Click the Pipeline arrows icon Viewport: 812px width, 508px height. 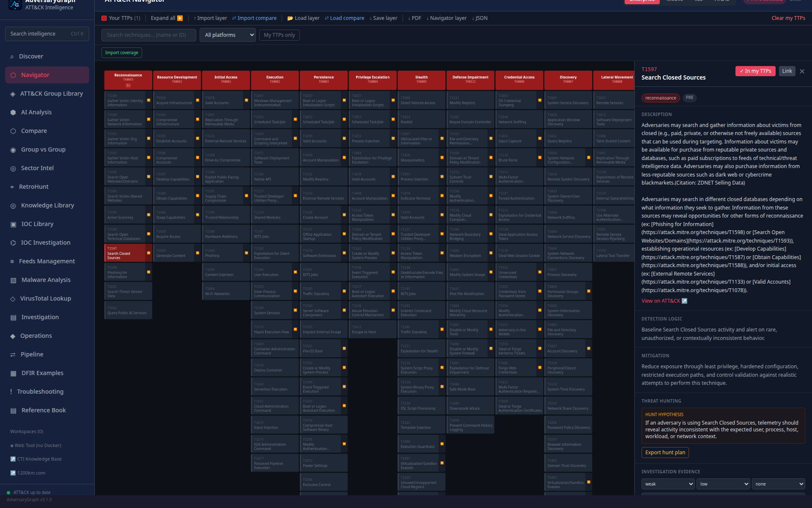(13, 355)
